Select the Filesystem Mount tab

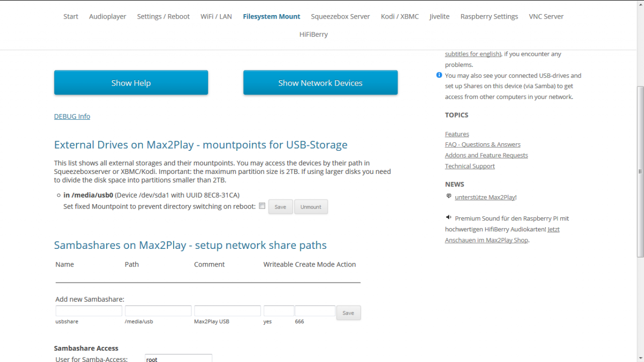coord(272,17)
